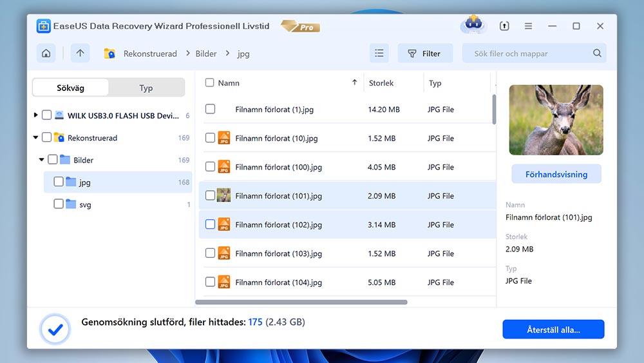Switch to the Sökväg tab

coord(70,88)
